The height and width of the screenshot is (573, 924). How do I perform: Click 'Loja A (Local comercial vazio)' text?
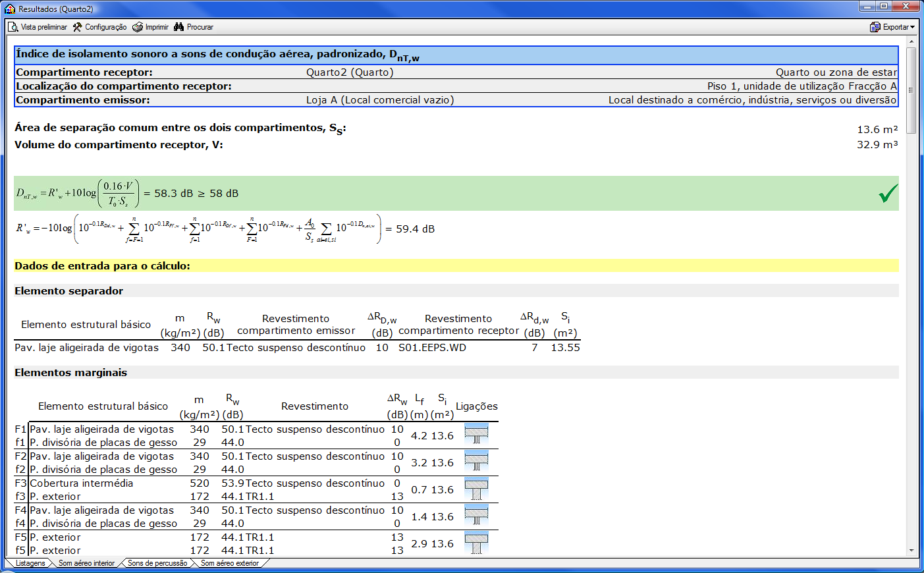click(380, 100)
